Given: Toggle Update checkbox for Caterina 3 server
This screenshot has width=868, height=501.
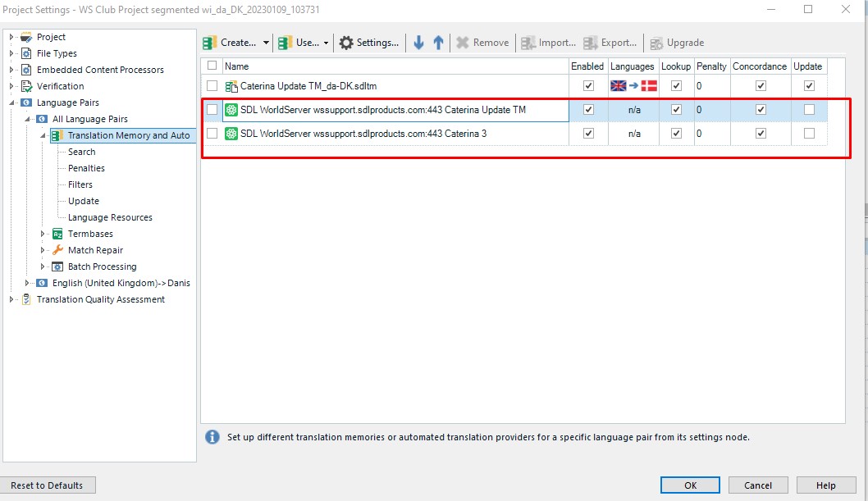Looking at the screenshot, I should coord(809,133).
